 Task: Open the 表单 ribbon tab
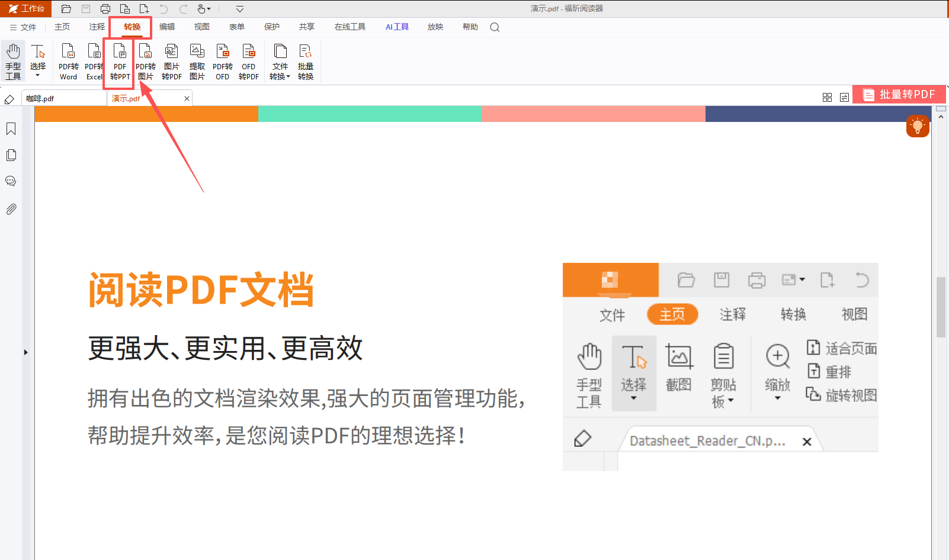point(237,27)
